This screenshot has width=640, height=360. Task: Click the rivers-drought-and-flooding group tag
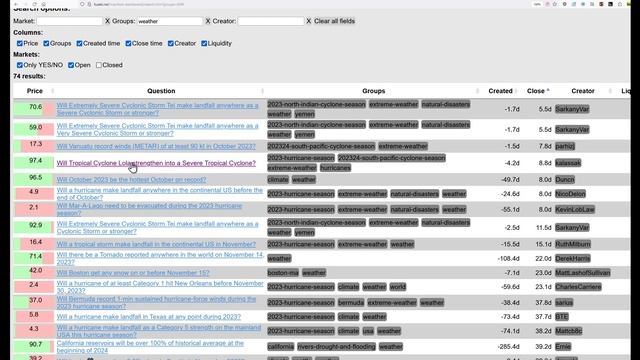336,347
